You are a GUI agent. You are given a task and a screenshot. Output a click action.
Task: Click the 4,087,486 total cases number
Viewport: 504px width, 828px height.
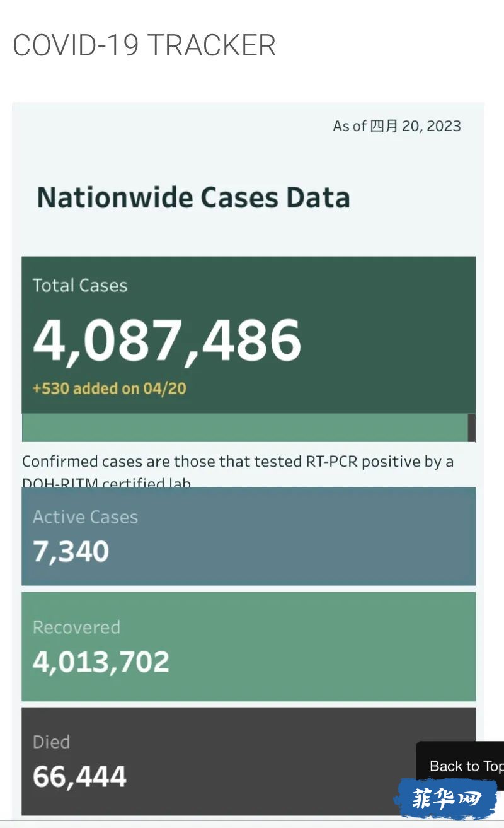click(167, 341)
